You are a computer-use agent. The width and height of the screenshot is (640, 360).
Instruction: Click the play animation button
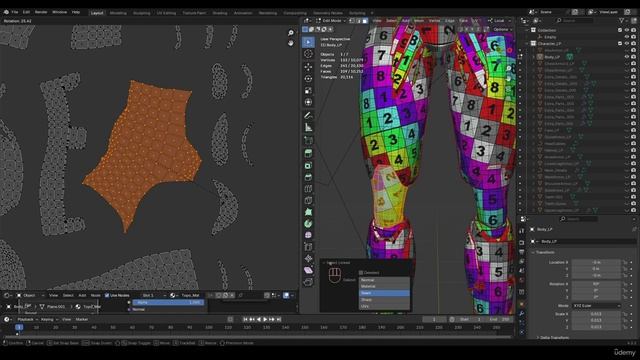[265, 320]
